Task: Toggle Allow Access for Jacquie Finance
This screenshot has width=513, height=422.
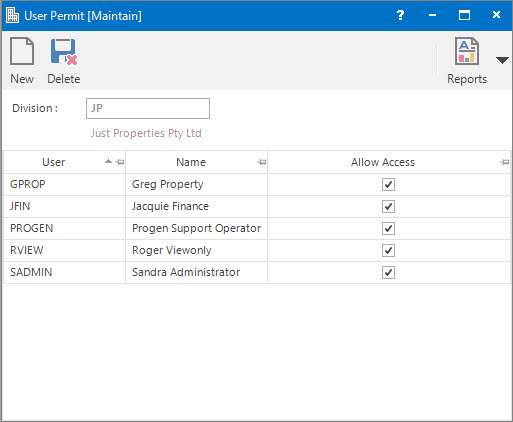Action: (388, 206)
